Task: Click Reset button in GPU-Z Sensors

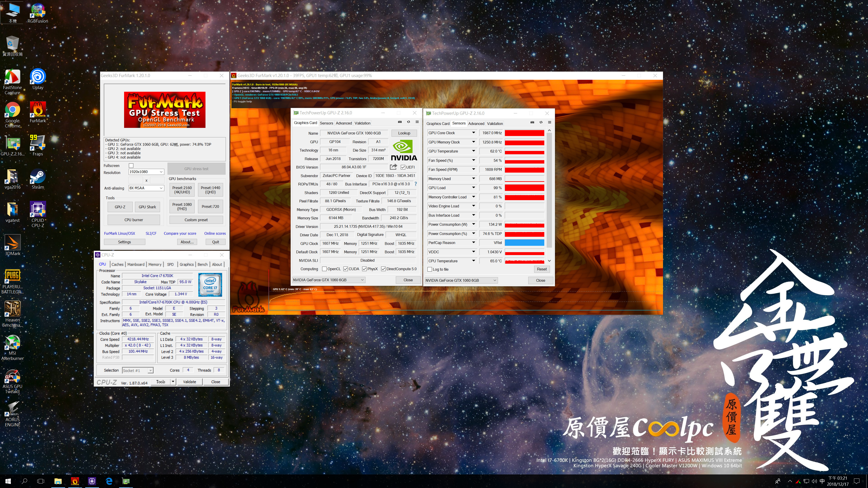Action: pyautogui.click(x=542, y=269)
